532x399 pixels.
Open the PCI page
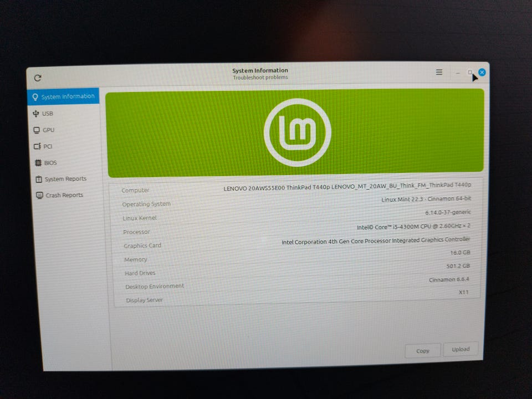coord(65,146)
